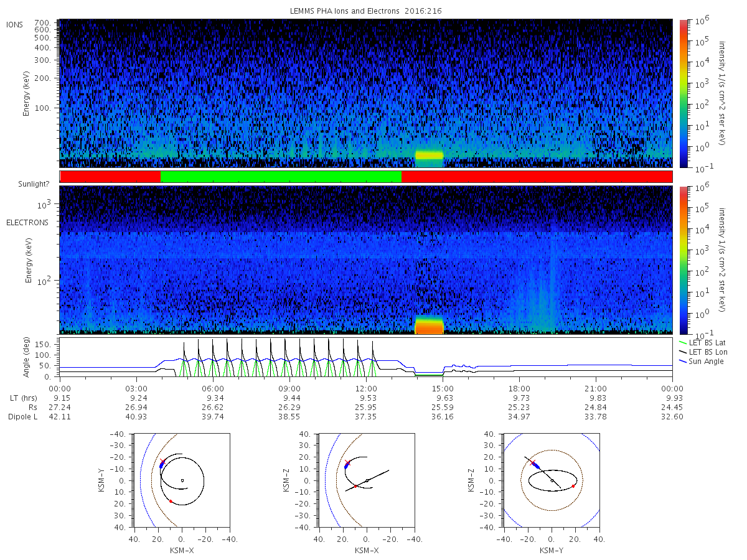The height and width of the screenshot is (560, 747).
Task: Click the 'KSM-Y' vertical axis label of the first orbit plot
Action: pos(101,480)
